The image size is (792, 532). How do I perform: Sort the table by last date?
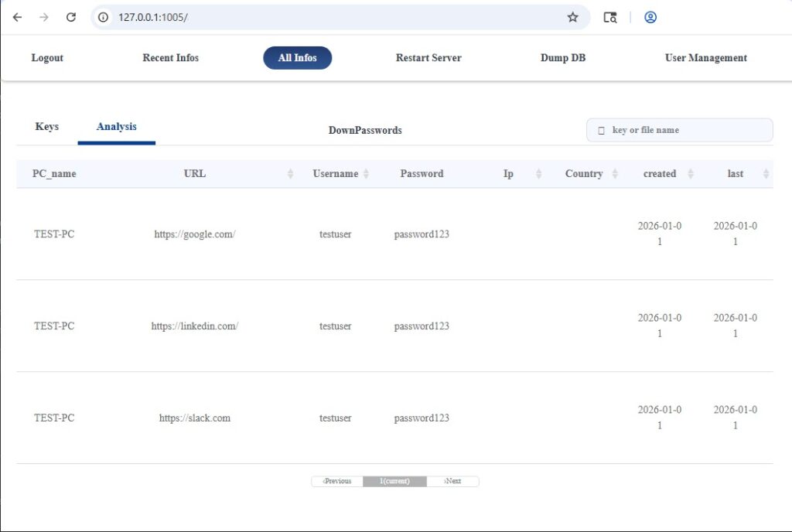[766, 174]
